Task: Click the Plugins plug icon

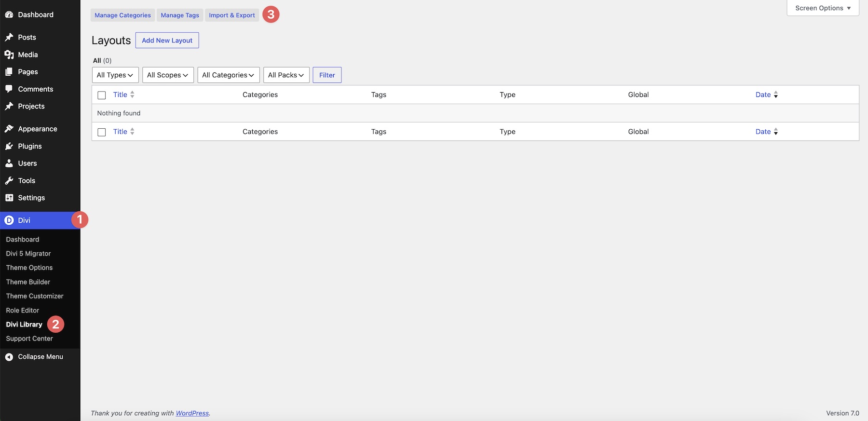Action: [9, 146]
